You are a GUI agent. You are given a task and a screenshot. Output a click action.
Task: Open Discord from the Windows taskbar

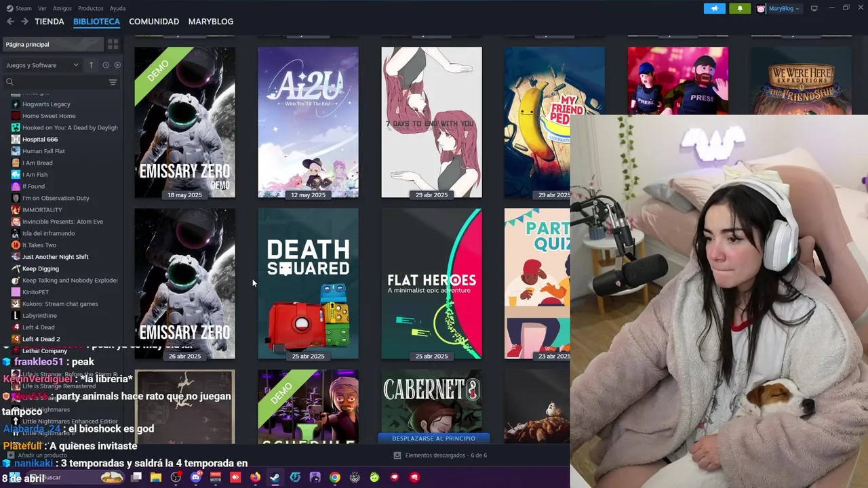pyautogui.click(x=196, y=477)
